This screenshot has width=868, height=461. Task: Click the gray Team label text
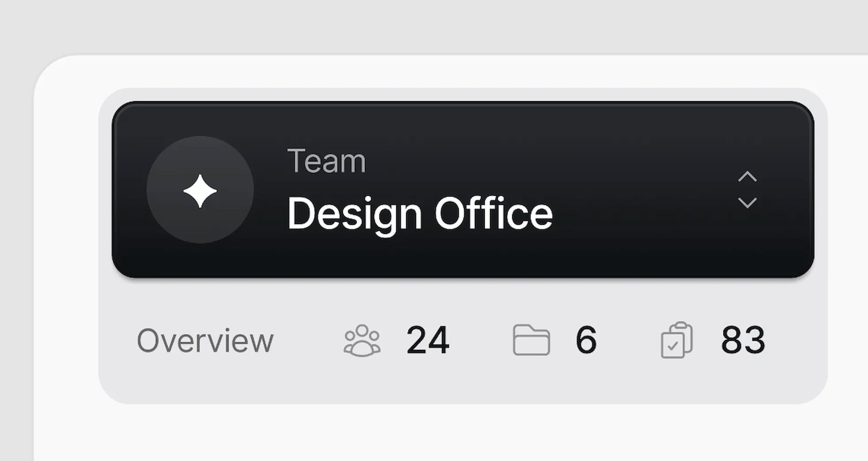point(326,161)
